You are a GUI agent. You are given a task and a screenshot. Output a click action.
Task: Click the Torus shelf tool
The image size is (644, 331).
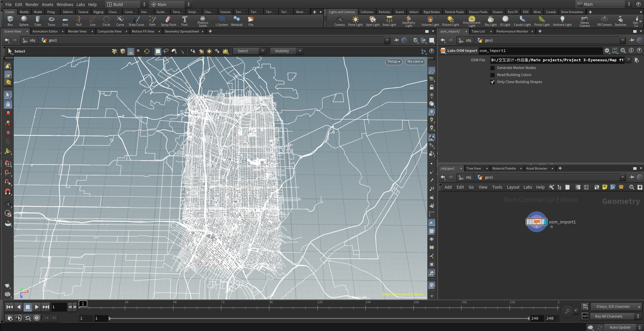51,21
